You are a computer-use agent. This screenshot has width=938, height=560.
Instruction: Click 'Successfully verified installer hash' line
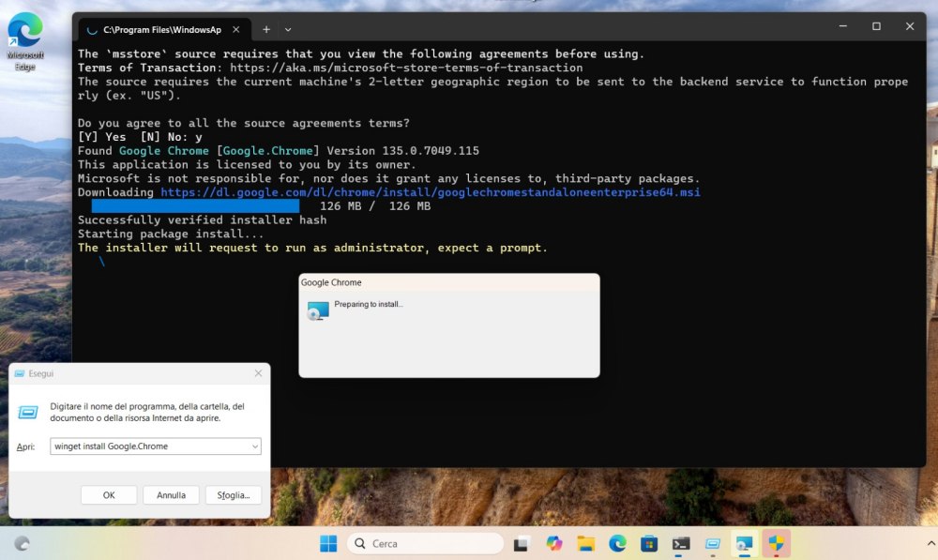coord(203,219)
